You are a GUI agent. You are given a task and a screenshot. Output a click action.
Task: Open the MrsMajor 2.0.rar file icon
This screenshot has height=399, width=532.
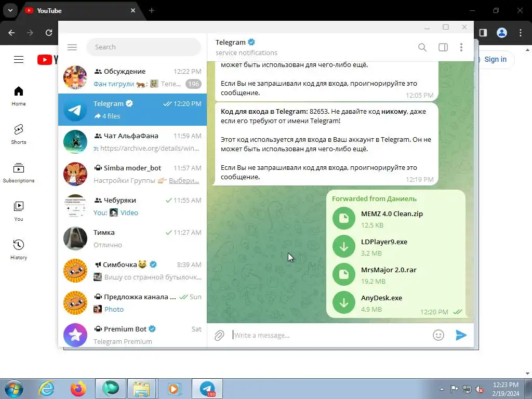(344, 274)
